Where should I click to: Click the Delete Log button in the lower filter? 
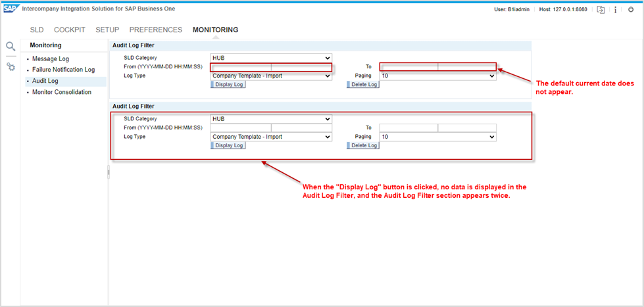coord(363,145)
